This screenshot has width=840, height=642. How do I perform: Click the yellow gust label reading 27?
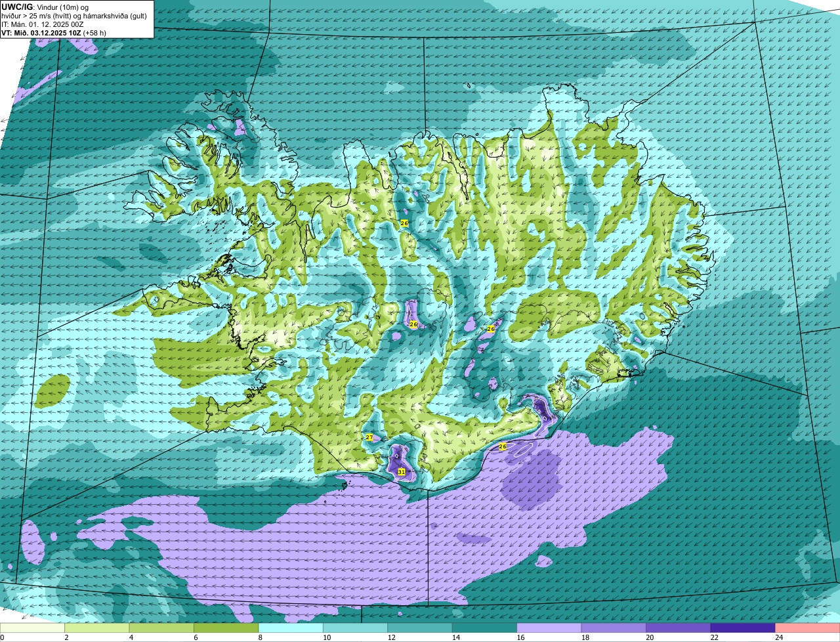[x=369, y=437]
